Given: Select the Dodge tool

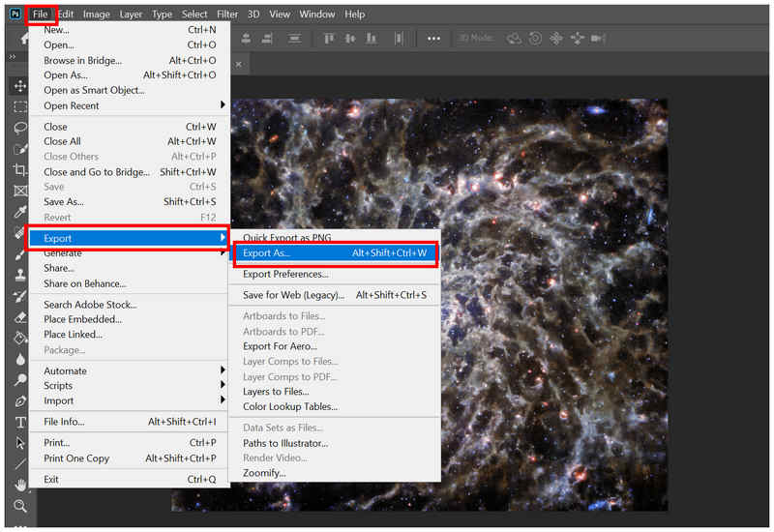Looking at the screenshot, I should 19,379.
